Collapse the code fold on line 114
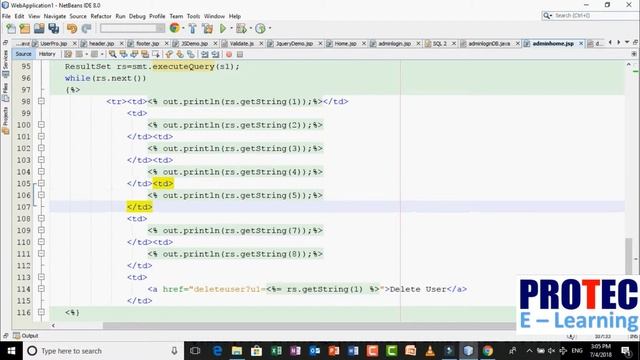The width and height of the screenshot is (640, 360). click(x=41, y=289)
